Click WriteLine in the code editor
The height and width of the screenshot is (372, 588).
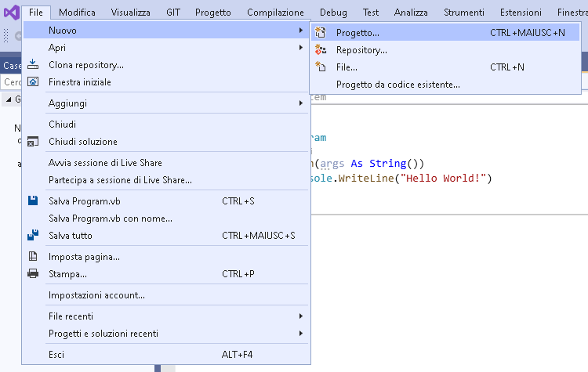click(366, 178)
